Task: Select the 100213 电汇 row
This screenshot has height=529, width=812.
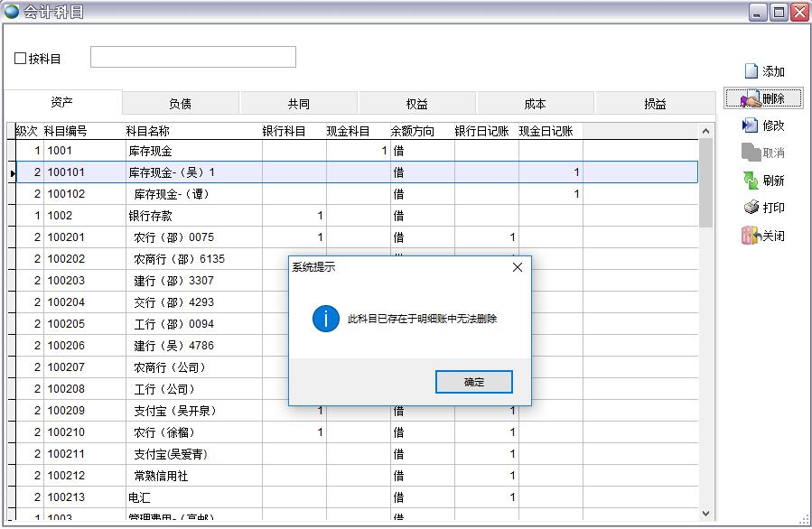Action: pyautogui.click(x=140, y=497)
